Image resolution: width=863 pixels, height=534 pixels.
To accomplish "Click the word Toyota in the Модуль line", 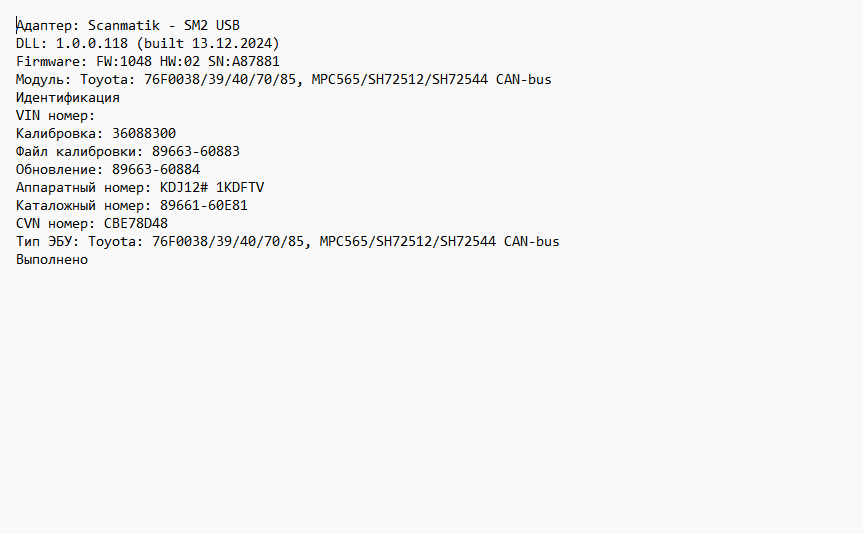I will pyautogui.click(x=104, y=80).
